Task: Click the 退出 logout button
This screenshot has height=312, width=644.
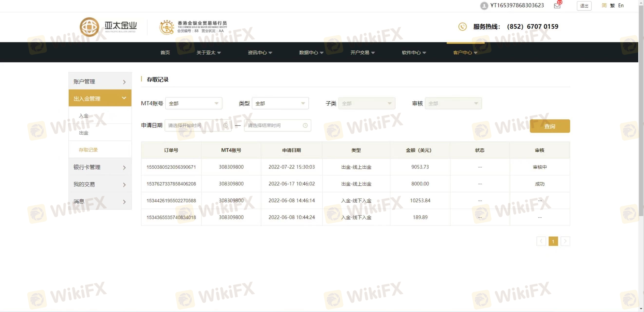Action: (x=584, y=6)
